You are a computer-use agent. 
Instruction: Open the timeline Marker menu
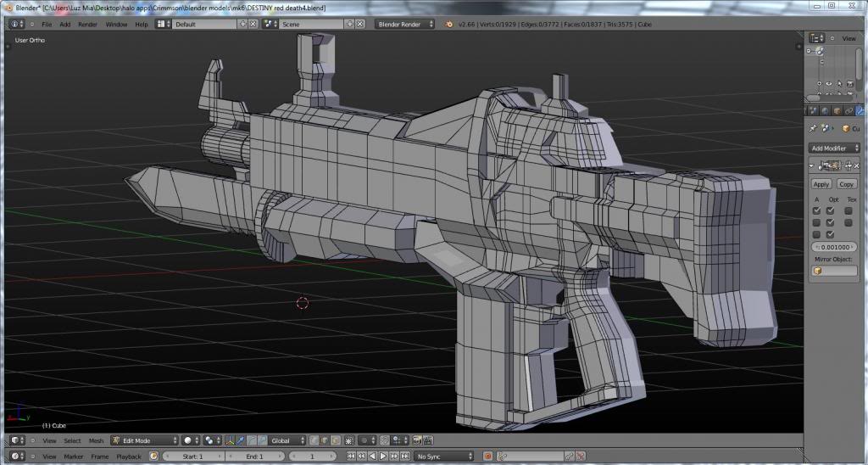[73, 457]
